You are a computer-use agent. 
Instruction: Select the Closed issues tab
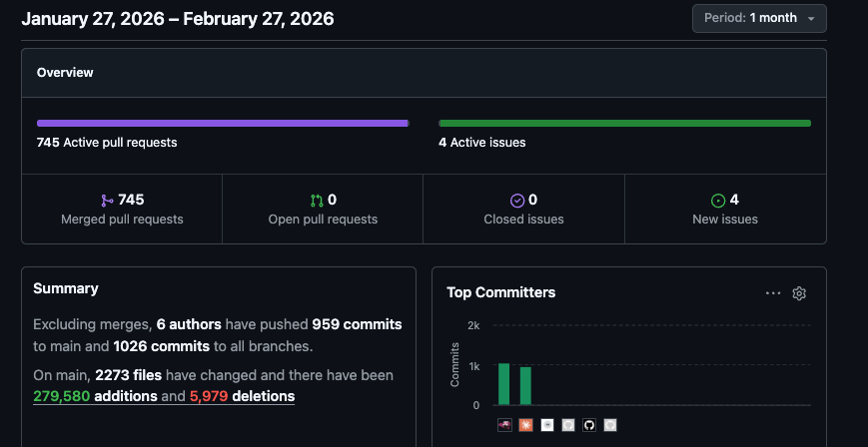pos(524,210)
